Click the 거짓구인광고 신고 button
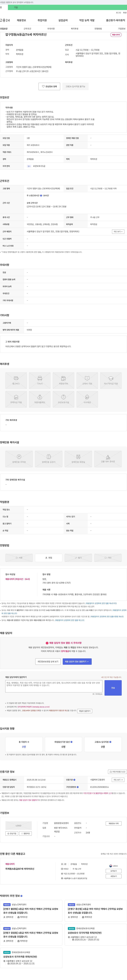127x980 pixels. click(x=117, y=772)
